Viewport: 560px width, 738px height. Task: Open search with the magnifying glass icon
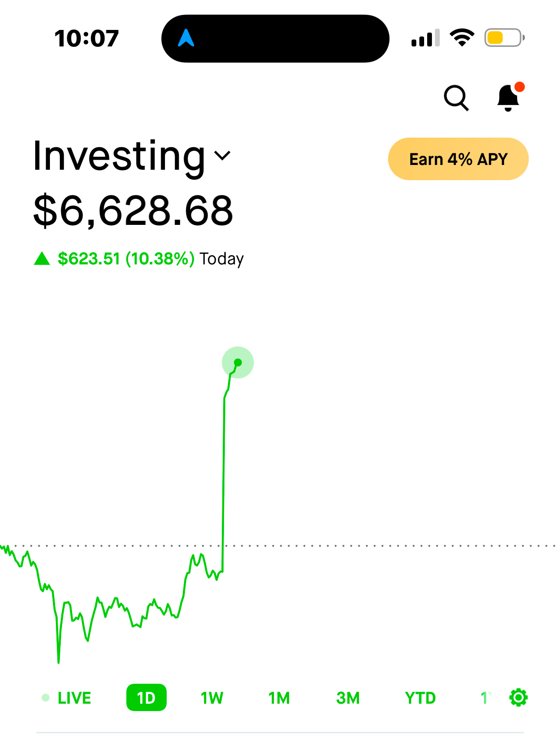[x=456, y=98]
